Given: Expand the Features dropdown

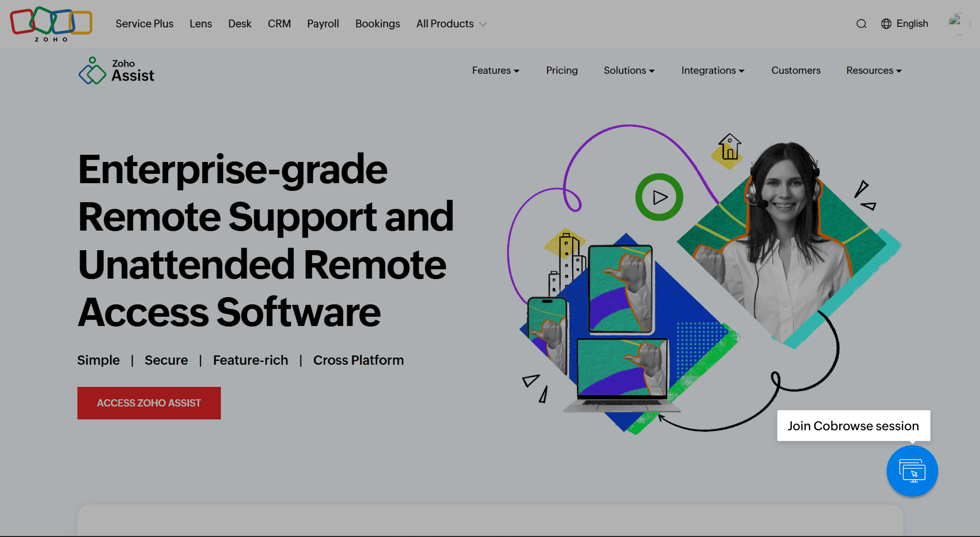Looking at the screenshot, I should pos(495,71).
